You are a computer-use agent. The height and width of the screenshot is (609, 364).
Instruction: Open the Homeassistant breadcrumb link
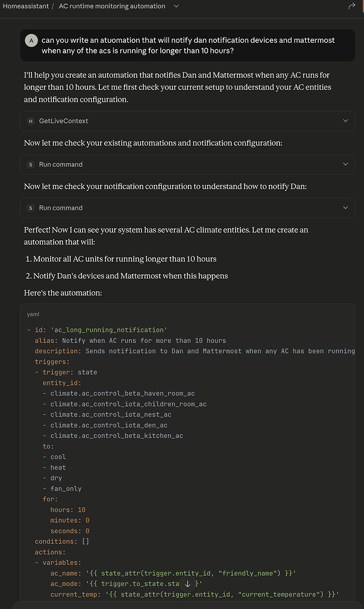coord(26,7)
